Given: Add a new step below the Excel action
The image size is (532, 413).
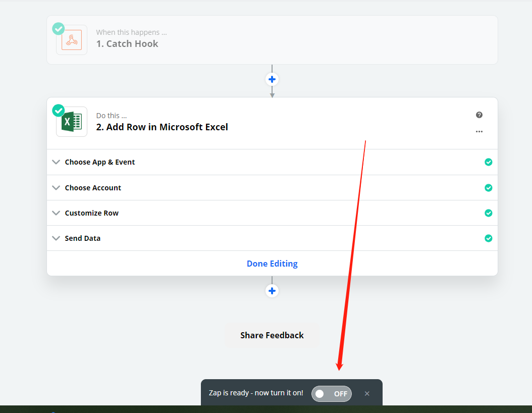Looking at the screenshot, I should [x=272, y=291].
